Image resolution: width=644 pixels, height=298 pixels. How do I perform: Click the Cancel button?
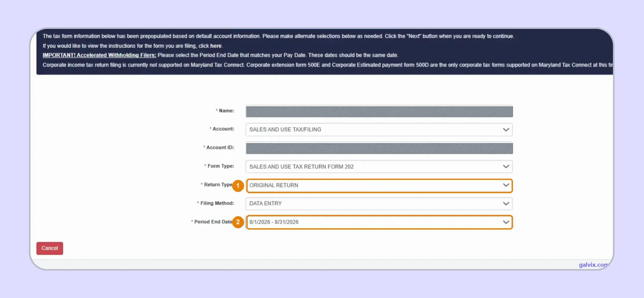pos(50,248)
